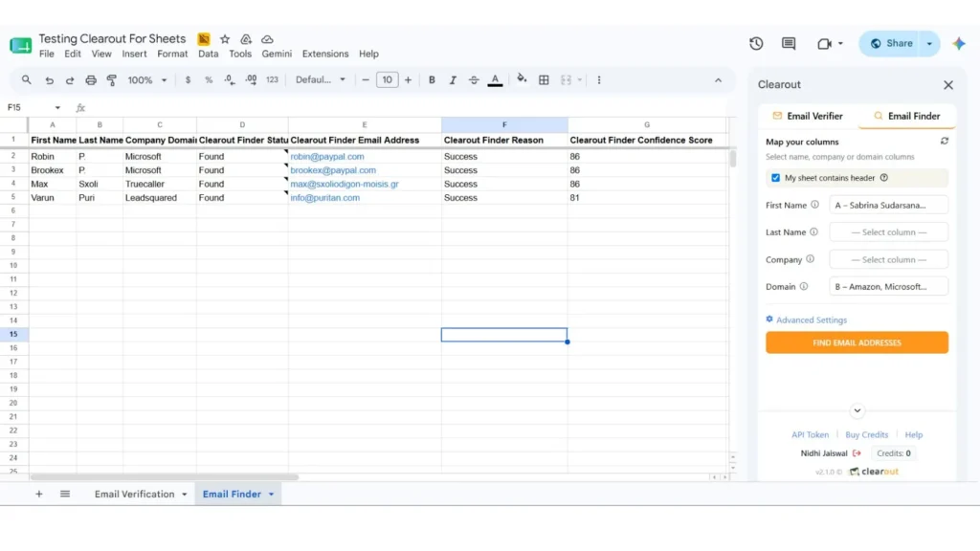Open the First Name column dropdown
980x551 pixels.
(x=888, y=205)
